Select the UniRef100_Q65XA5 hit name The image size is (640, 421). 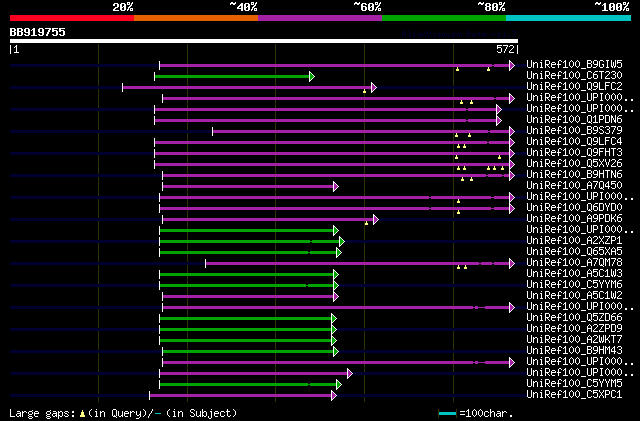[574, 252]
